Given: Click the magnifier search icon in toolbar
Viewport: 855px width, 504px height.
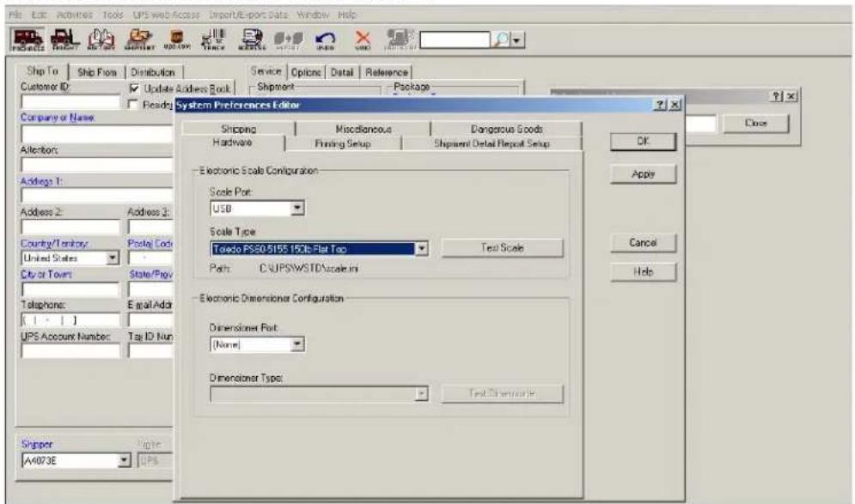Looking at the screenshot, I should tap(500, 39).
